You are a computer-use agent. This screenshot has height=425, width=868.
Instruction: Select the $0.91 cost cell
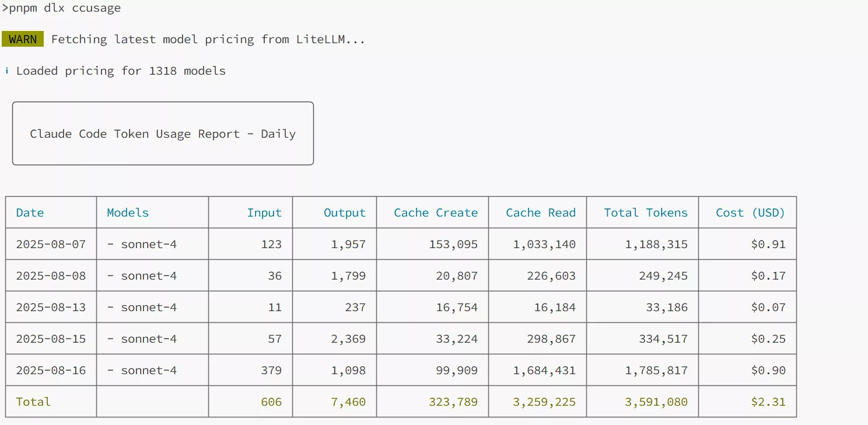tap(768, 245)
